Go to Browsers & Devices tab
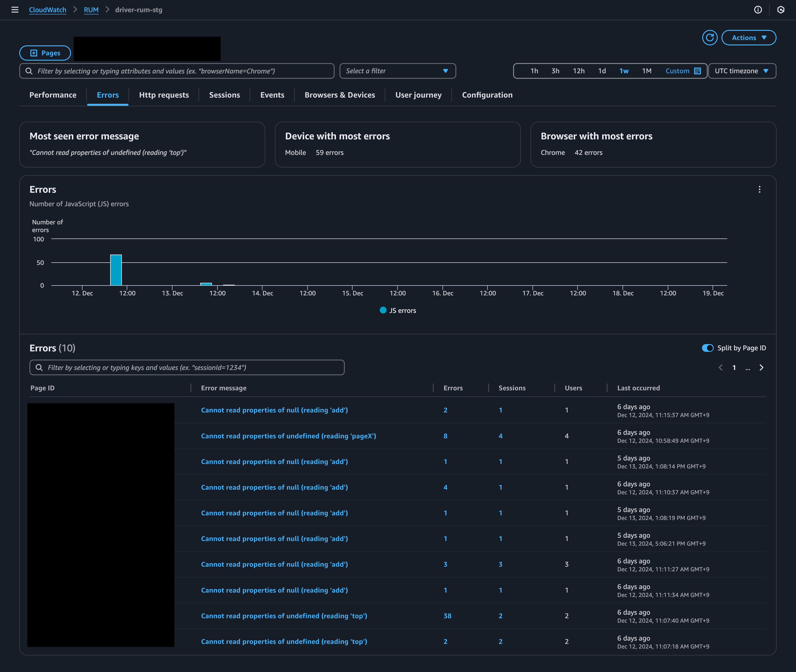796x672 pixels. [339, 95]
